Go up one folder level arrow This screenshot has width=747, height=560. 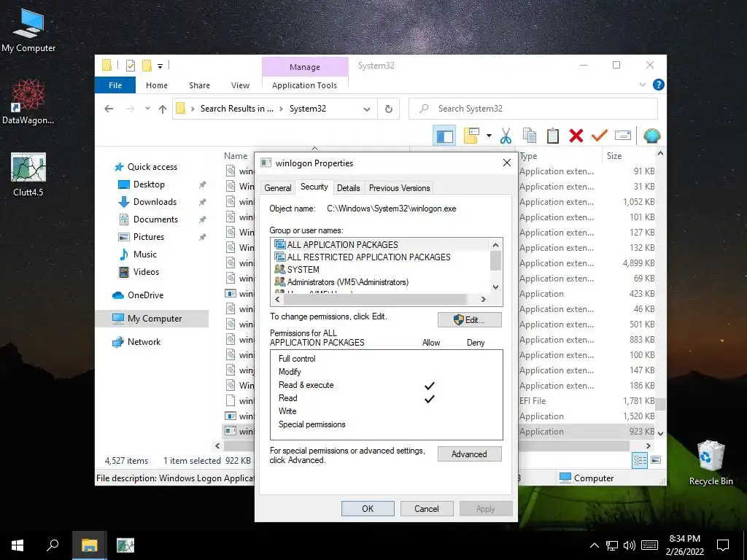pos(163,109)
